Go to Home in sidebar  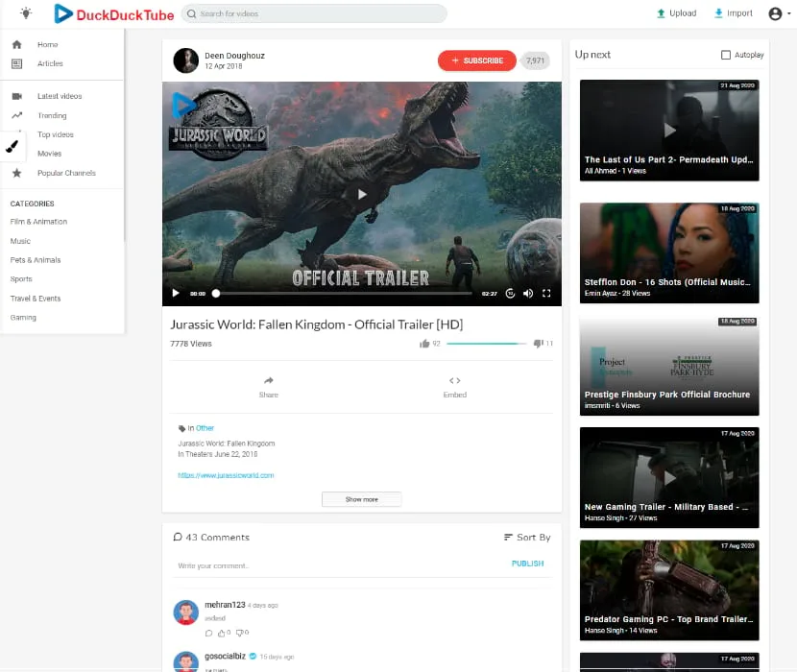48,45
